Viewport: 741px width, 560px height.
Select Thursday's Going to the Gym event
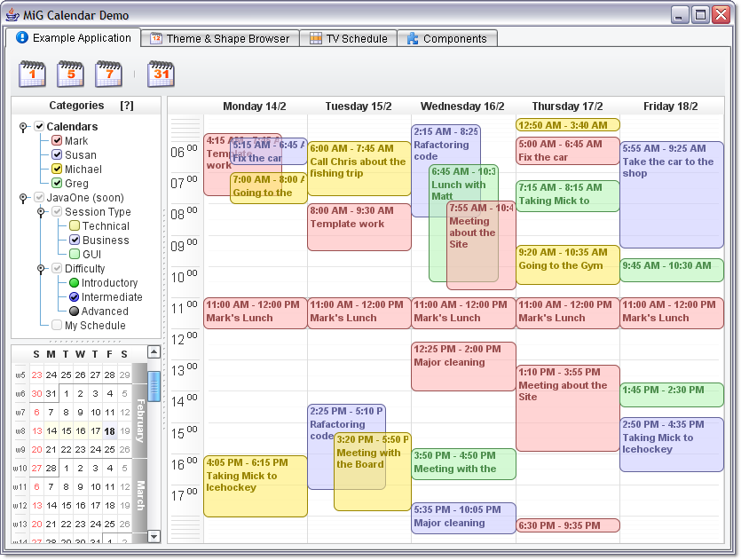(568, 264)
